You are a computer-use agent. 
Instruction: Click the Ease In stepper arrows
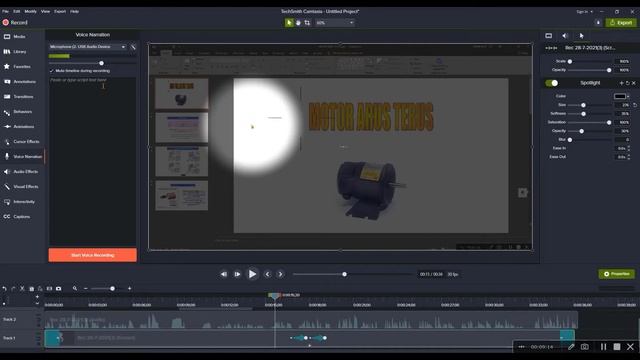[629, 148]
